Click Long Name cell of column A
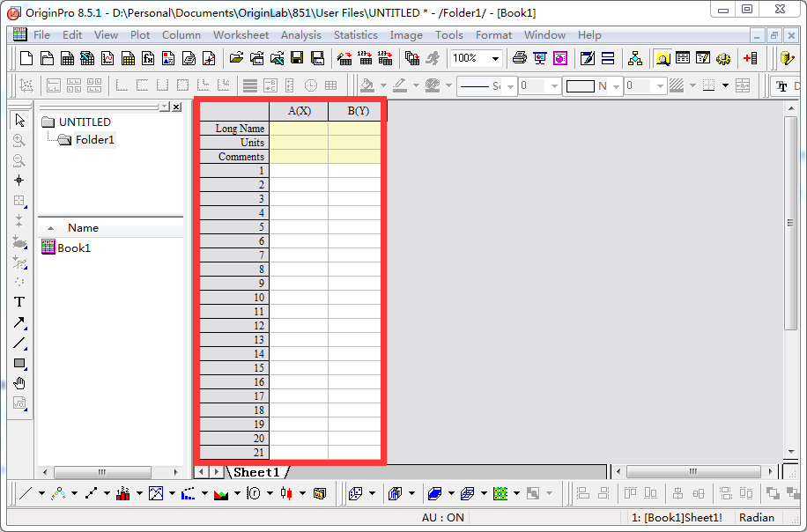807x532 pixels. click(x=299, y=128)
